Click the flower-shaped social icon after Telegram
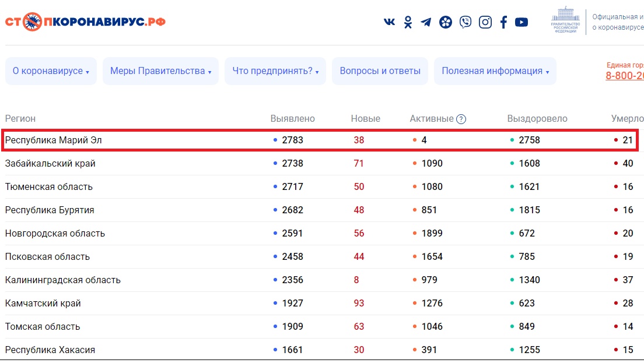This screenshot has height=363, width=644. 446,22
